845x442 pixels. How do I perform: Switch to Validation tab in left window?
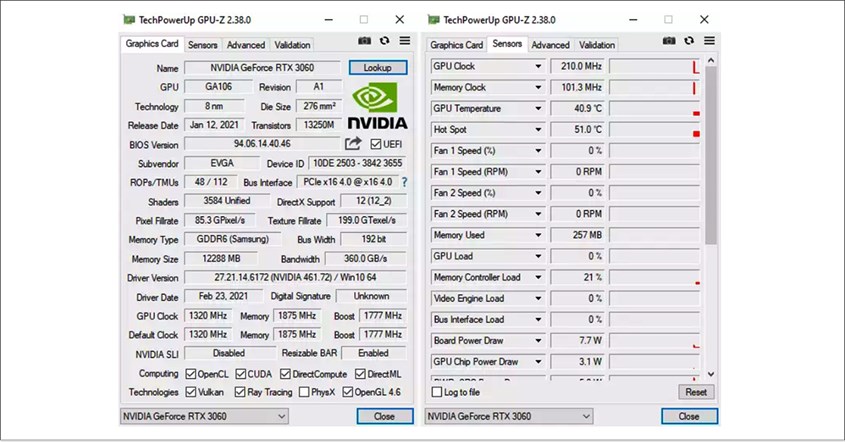[x=292, y=45]
